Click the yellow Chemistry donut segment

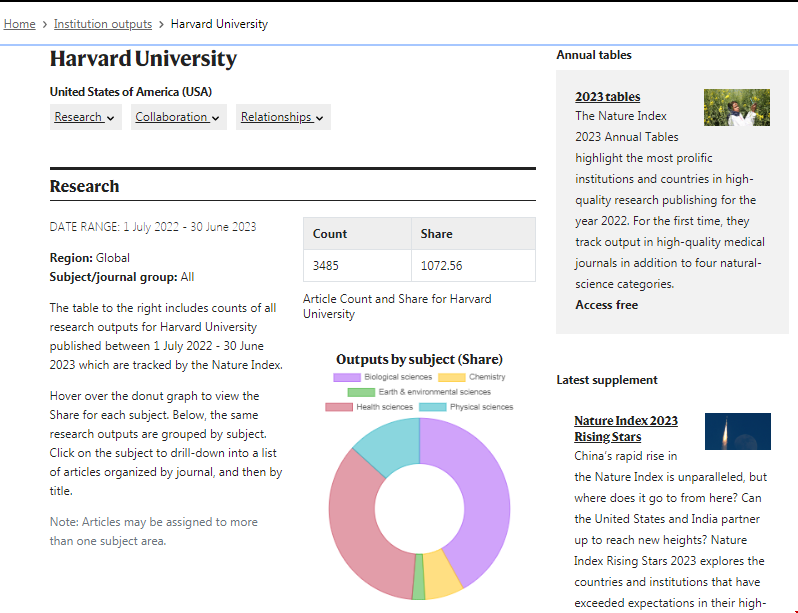[x=442, y=577]
